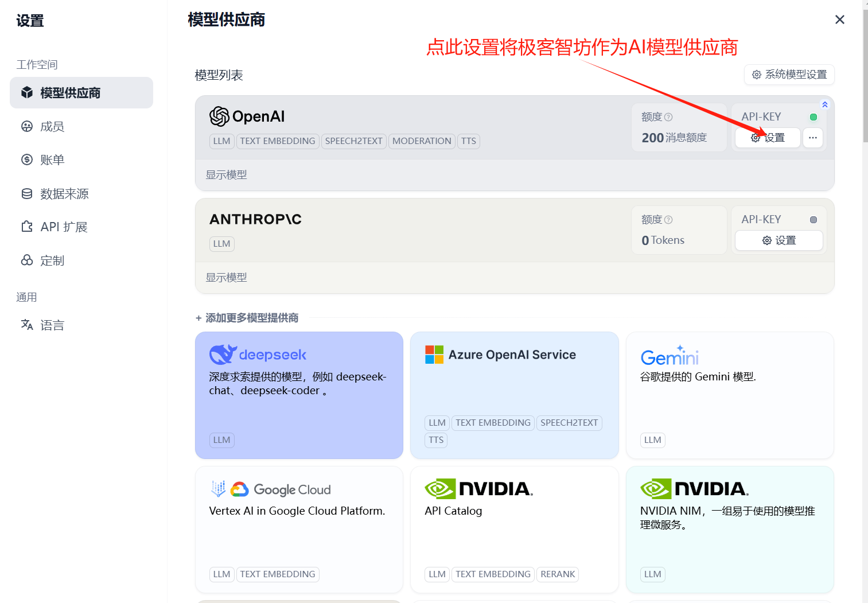
Task: Click the OpenAI SPEECH2TEXT tag
Action: 353,141
